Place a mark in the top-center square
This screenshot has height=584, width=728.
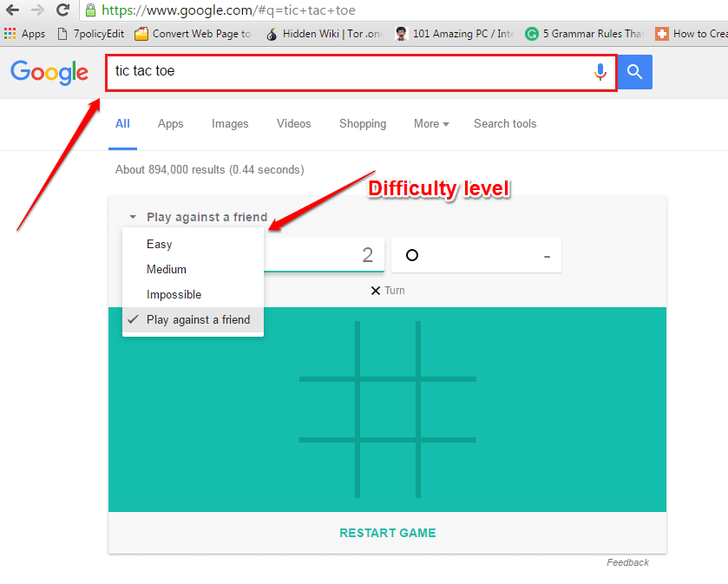[388, 349]
